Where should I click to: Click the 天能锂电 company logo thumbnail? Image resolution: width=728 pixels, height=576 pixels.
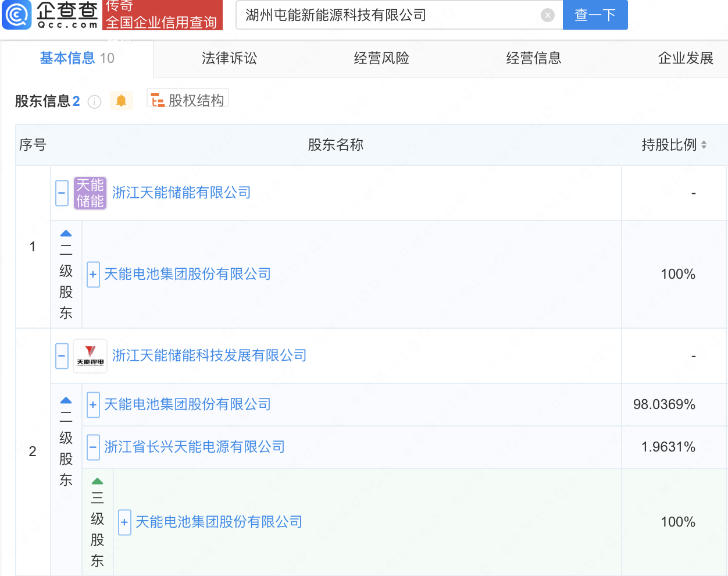(x=90, y=356)
